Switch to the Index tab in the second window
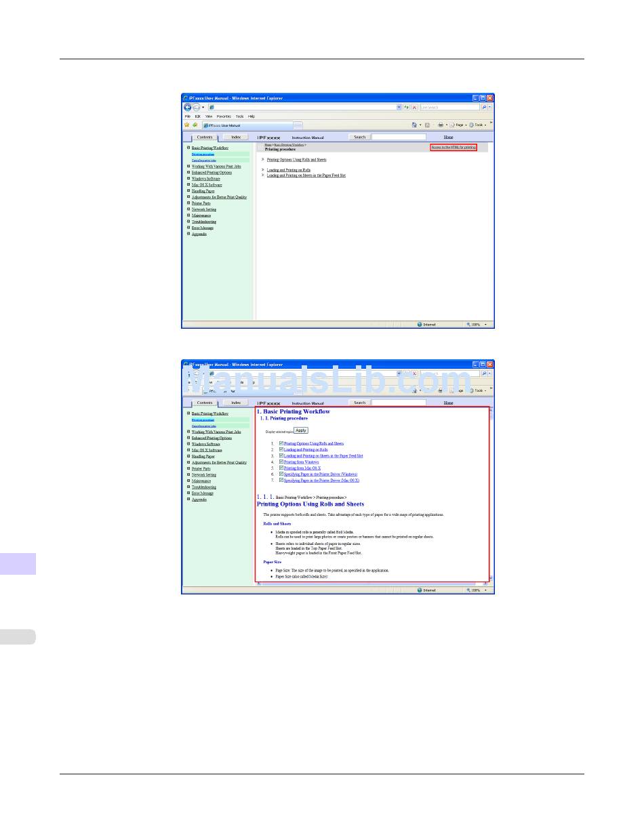The height and width of the screenshot is (833, 644). click(x=235, y=403)
